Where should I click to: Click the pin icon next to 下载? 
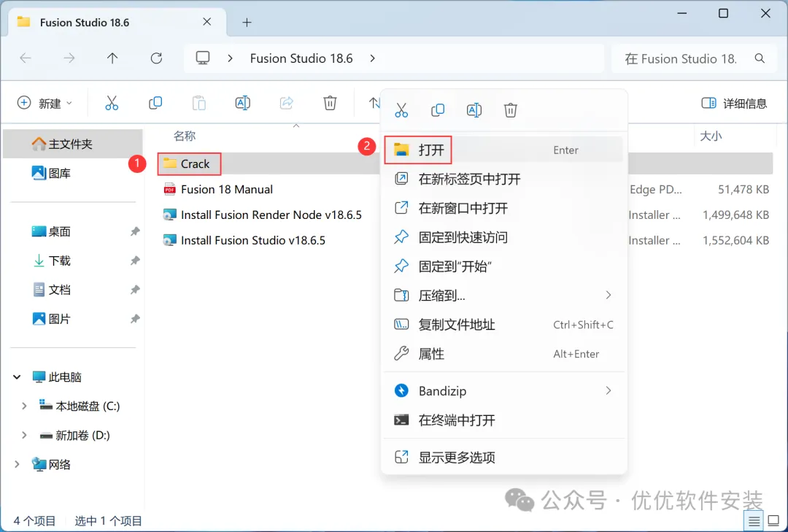[x=135, y=261]
